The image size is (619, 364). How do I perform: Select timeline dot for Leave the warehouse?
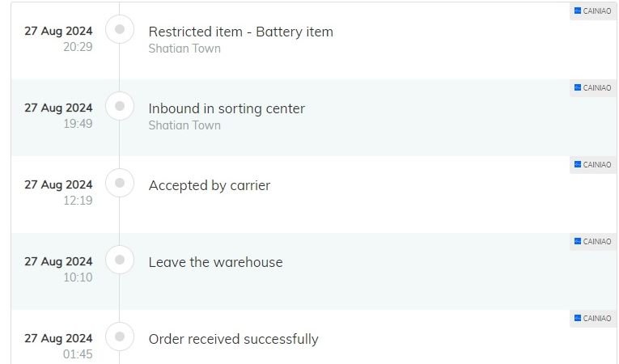pos(120,260)
